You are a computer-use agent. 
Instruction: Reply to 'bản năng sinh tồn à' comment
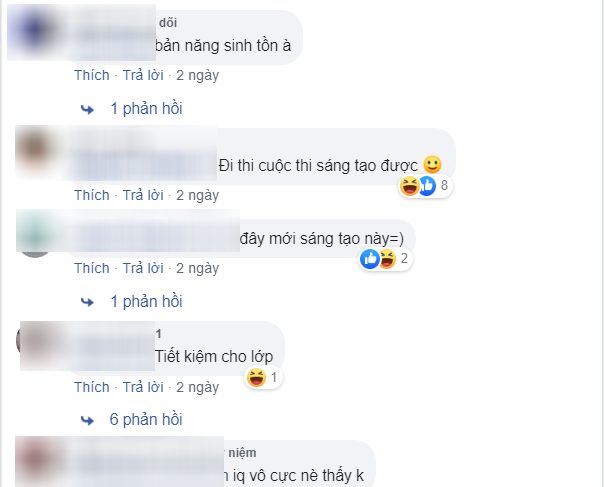tap(142, 75)
